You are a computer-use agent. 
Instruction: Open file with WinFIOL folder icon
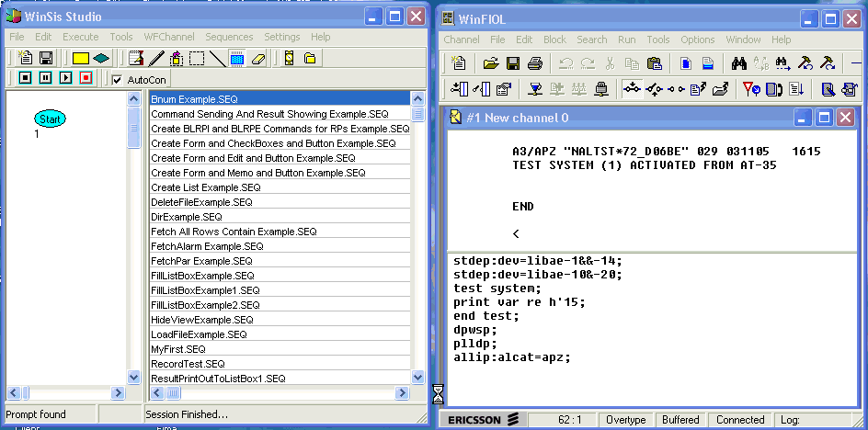(490, 63)
